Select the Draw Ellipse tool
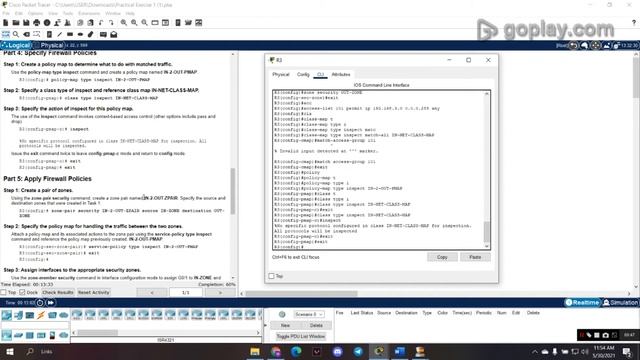The width and height of the screenshot is (640, 360). tap(80, 34)
